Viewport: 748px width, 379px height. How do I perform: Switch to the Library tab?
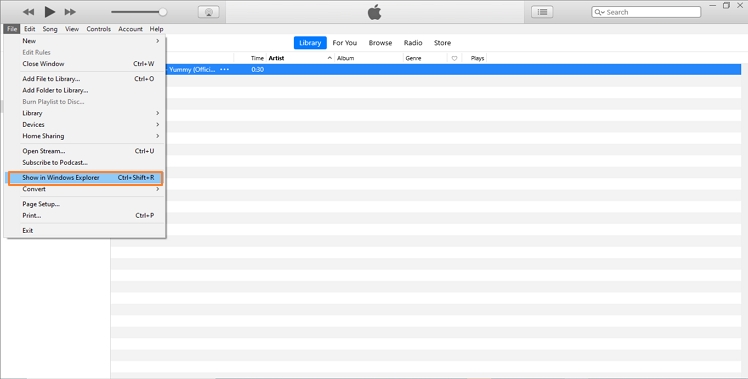click(x=310, y=43)
